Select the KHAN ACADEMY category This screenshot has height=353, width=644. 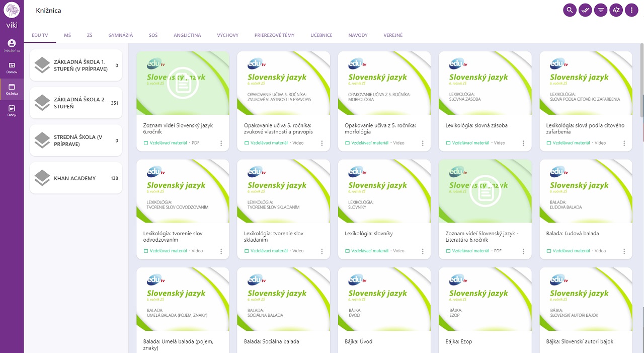76,178
